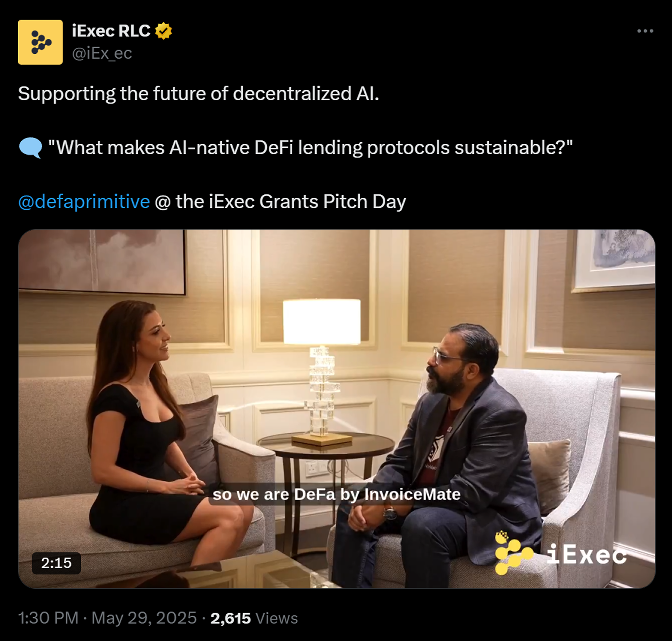The width and height of the screenshot is (672, 641).
Task: Open the @defaprimitive mention link
Action: click(x=84, y=201)
